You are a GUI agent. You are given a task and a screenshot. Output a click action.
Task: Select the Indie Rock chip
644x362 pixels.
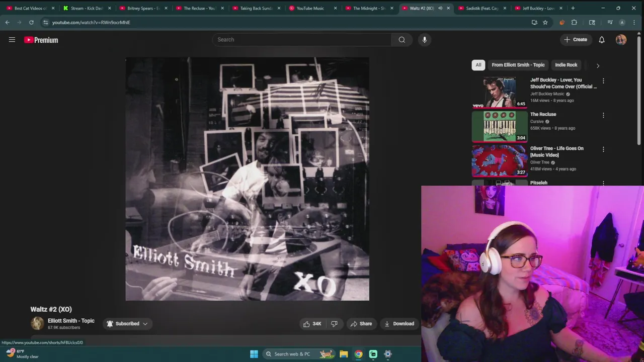pos(566,65)
